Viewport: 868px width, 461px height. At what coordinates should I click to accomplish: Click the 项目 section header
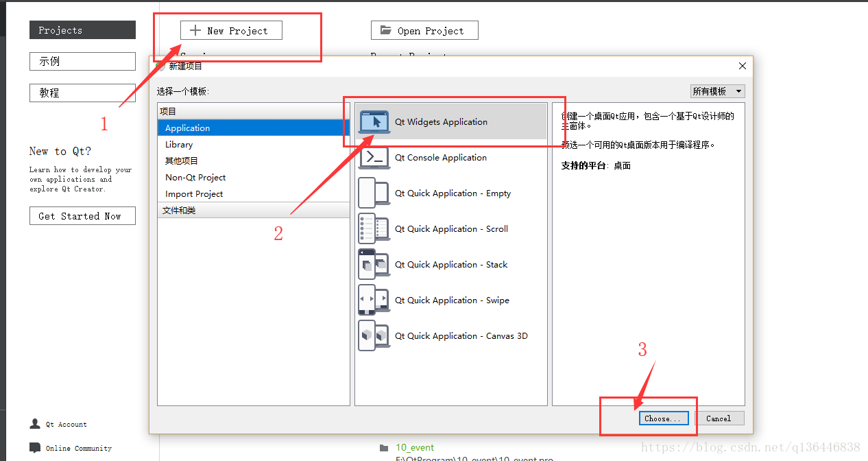coord(254,111)
